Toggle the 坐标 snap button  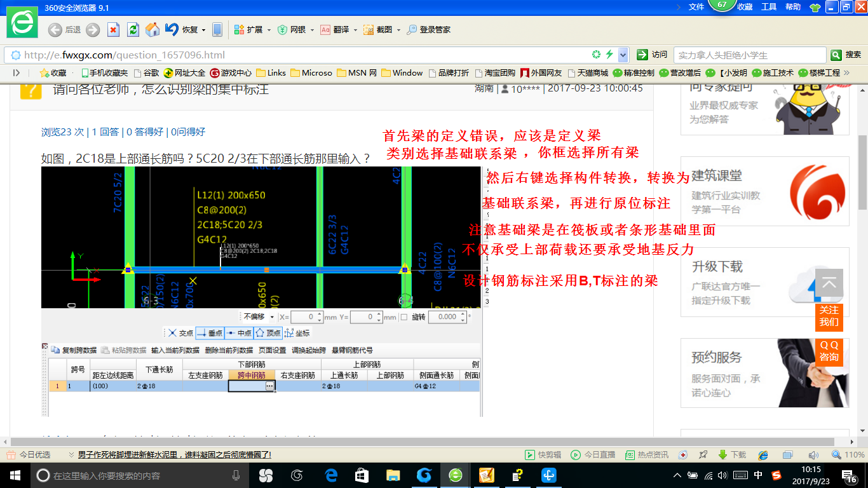[297, 333]
